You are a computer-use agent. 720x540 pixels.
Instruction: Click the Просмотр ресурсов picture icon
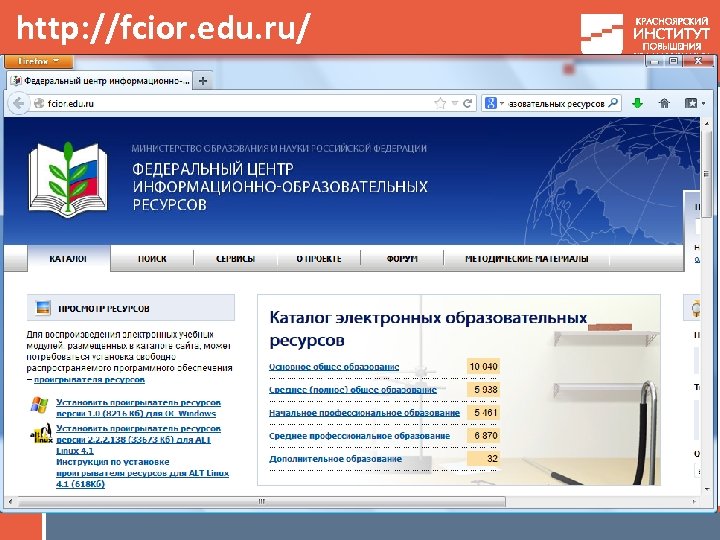click(x=43, y=308)
